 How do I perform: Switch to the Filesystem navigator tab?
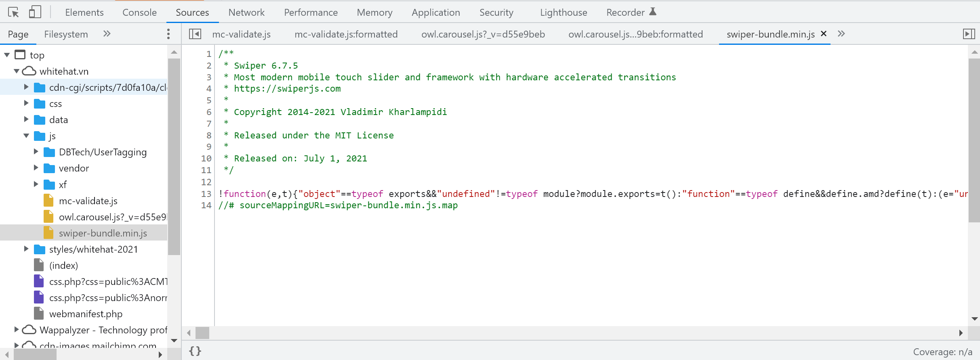click(x=66, y=34)
